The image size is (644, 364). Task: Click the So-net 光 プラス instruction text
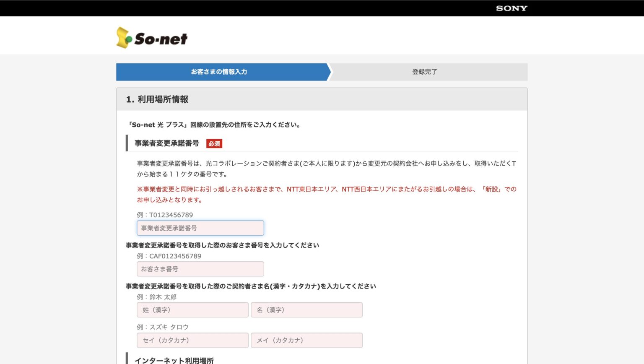point(213,125)
